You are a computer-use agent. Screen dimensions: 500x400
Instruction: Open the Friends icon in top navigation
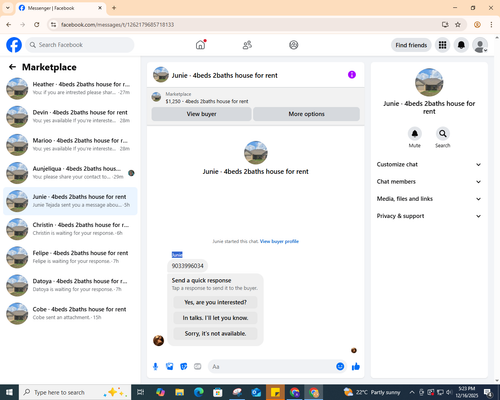pos(247,45)
